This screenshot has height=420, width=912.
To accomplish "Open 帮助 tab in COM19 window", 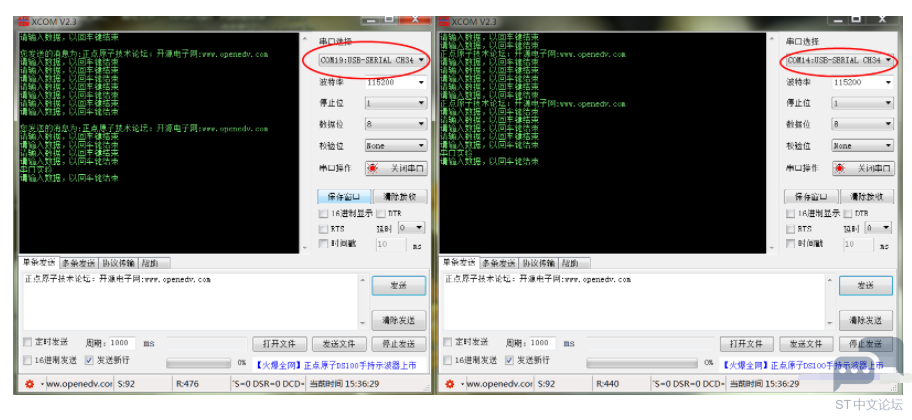I will coord(154,263).
